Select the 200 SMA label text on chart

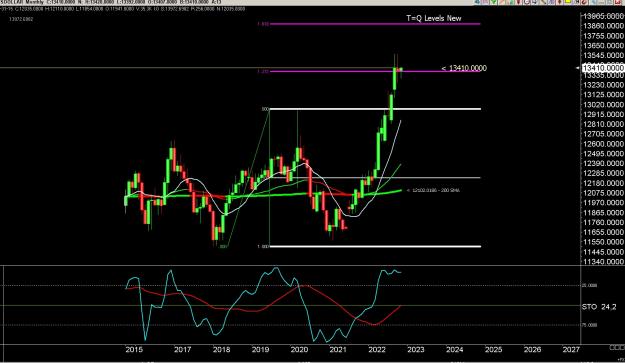pyautogui.click(x=433, y=190)
